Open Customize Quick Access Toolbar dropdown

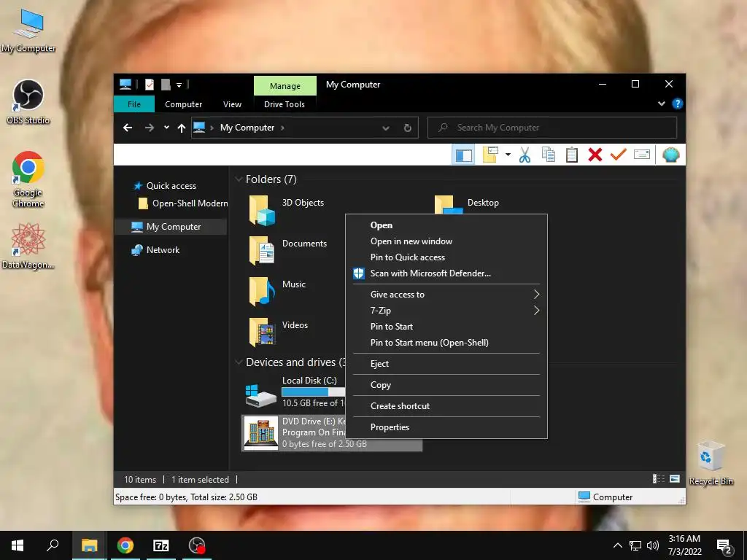pos(179,85)
